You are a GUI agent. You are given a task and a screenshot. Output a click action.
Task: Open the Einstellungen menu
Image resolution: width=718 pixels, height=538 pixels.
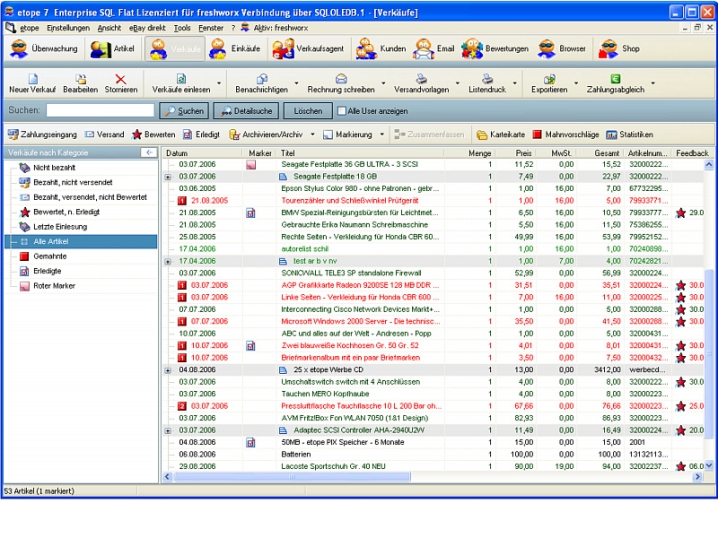[x=68, y=28]
